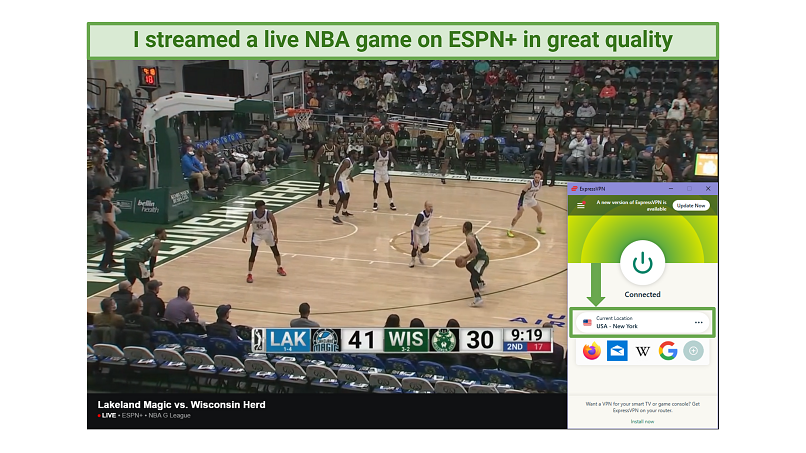Open the Wikipedia shortcut icon
The height and width of the screenshot is (453, 806).
point(643,352)
